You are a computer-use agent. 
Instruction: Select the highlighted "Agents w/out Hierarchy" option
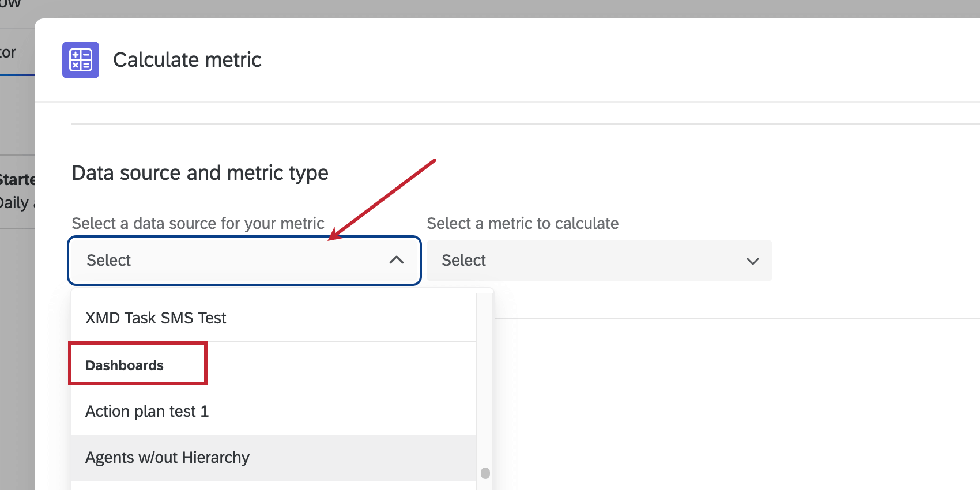point(167,457)
